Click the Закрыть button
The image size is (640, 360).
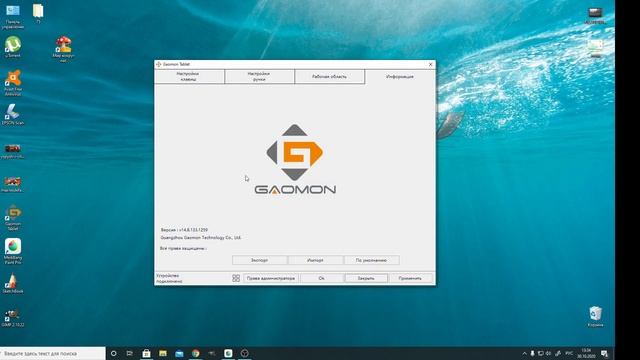(366, 278)
